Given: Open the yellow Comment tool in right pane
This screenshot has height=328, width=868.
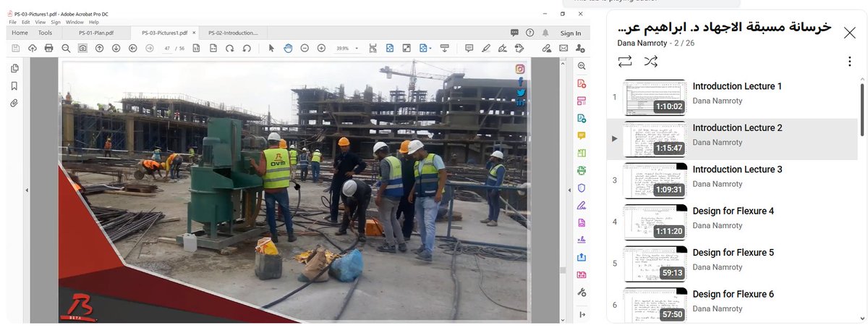Looking at the screenshot, I should 582,135.
